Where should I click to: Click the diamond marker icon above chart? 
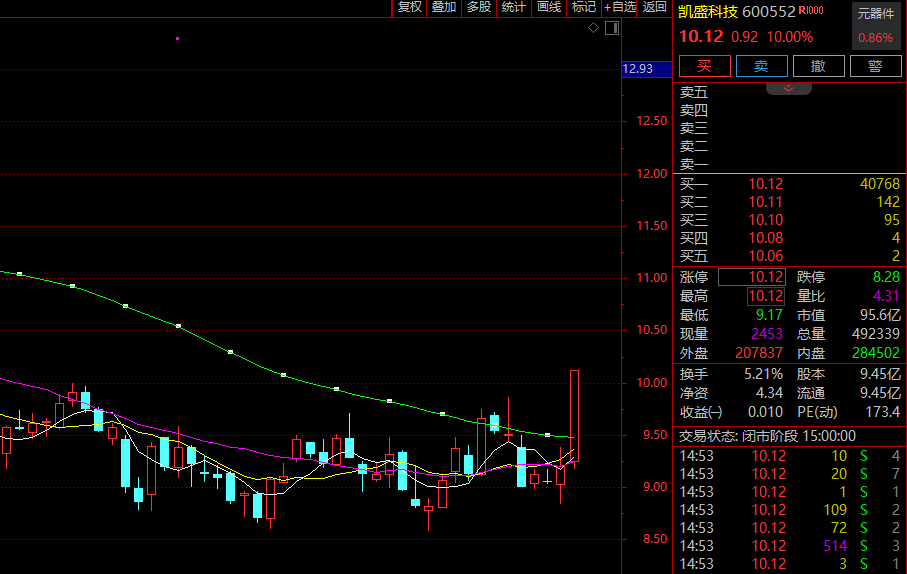(x=593, y=28)
